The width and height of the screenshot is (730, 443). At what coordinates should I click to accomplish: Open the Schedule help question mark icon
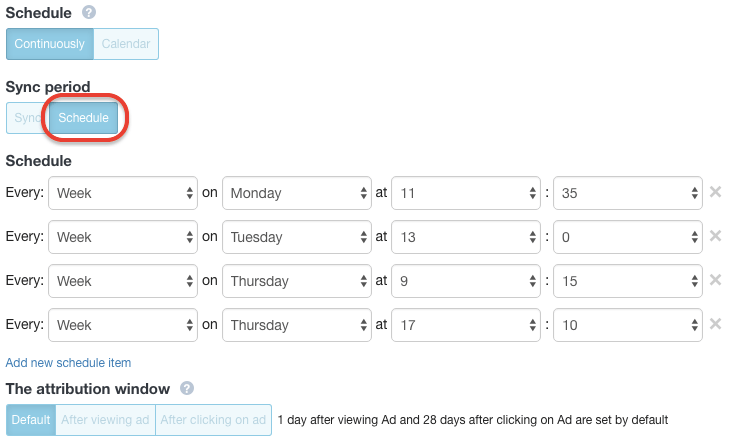pos(89,12)
